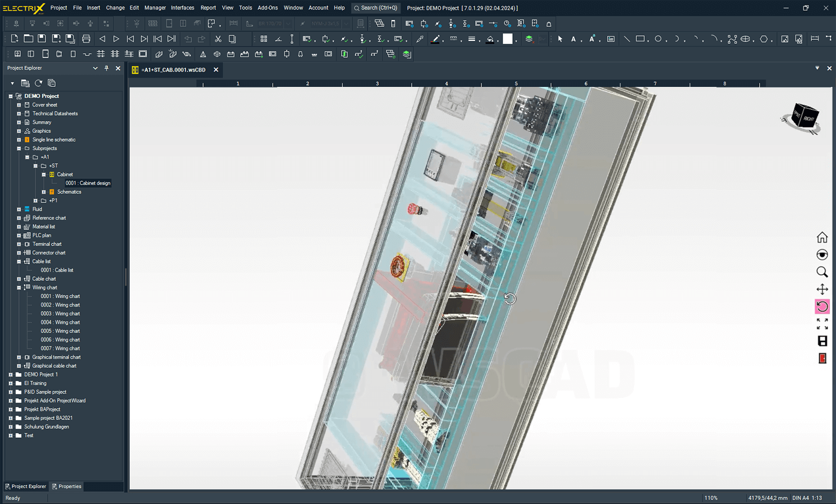
Task: Expand the Fluid tree node
Action: click(19, 209)
